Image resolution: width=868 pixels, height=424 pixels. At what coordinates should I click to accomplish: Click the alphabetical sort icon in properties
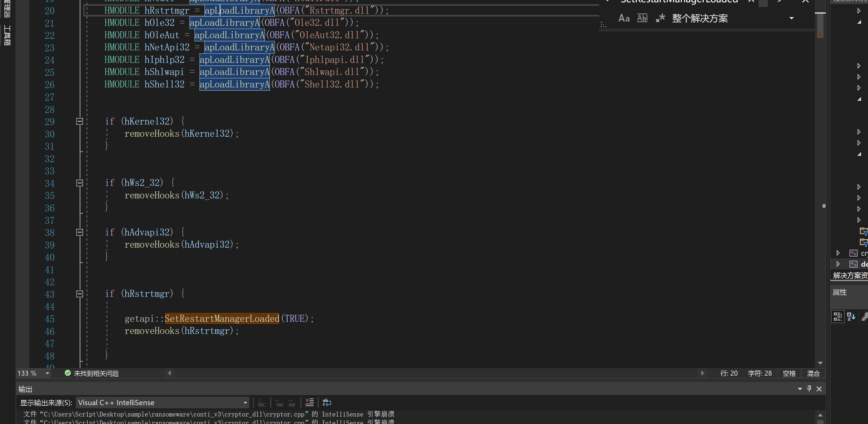tap(851, 316)
